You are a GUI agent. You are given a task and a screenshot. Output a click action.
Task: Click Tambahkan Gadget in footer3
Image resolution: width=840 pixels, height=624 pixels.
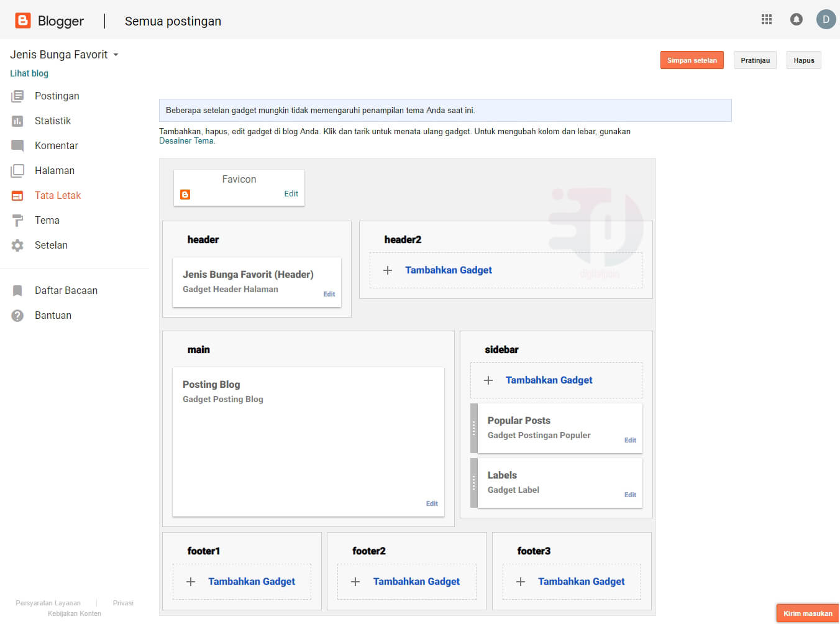pyautogui.click(x=582, y=582)
